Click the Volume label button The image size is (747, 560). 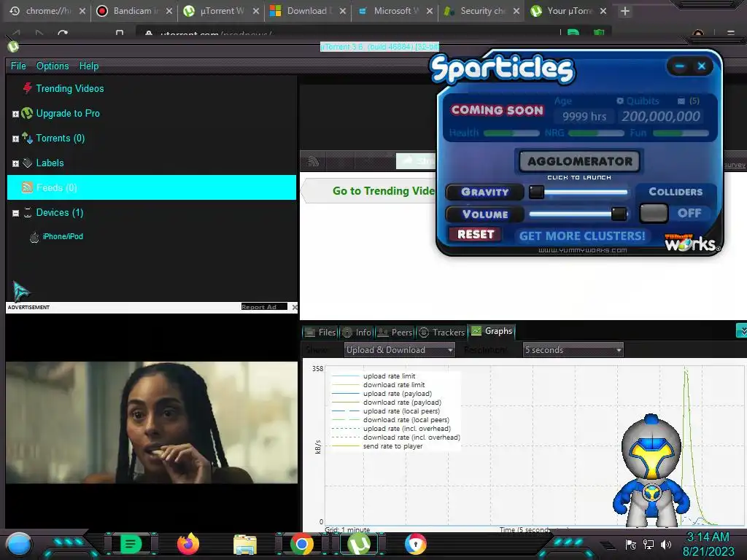point(484,214)
